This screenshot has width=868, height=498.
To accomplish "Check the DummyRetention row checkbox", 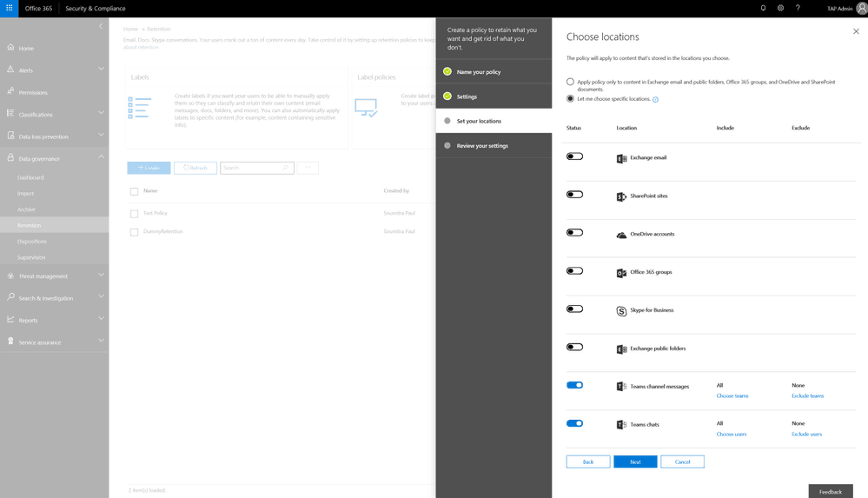I will 134,232.
